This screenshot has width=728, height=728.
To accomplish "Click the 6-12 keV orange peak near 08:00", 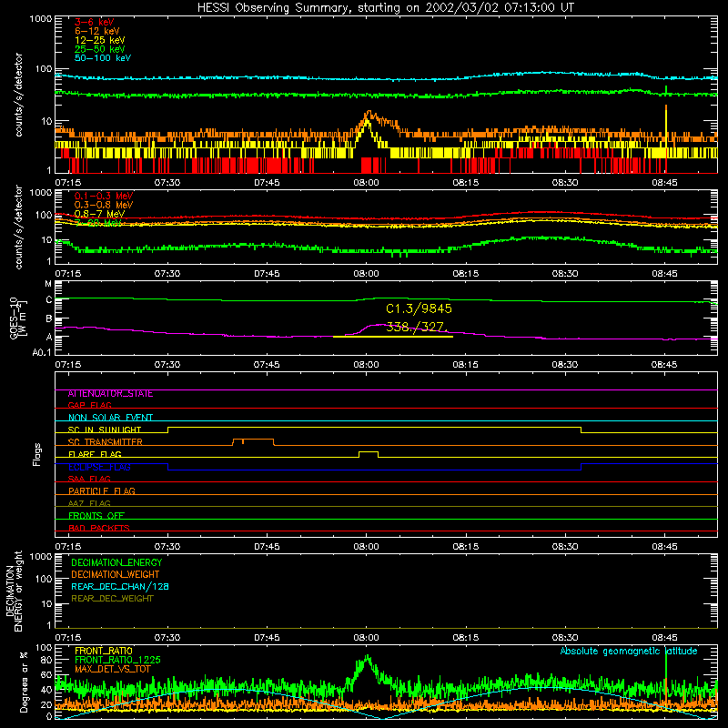I will click(369, 113).
